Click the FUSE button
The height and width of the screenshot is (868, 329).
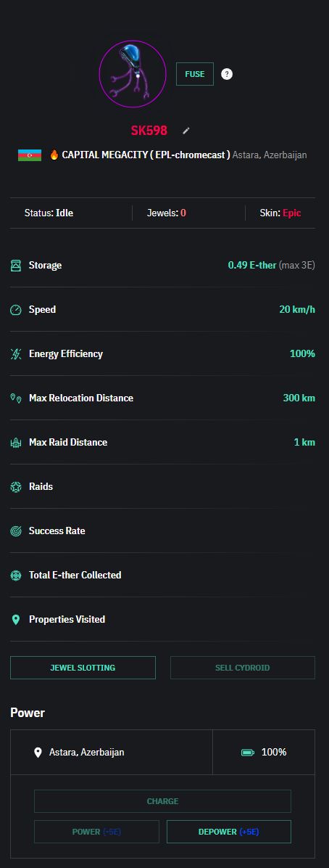[x=195, y=73]
